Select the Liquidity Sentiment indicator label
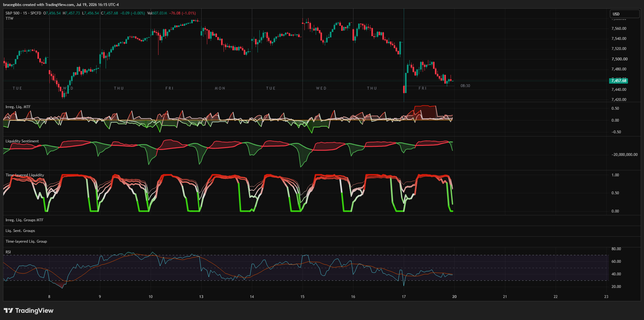 click(x=22, y=141)
